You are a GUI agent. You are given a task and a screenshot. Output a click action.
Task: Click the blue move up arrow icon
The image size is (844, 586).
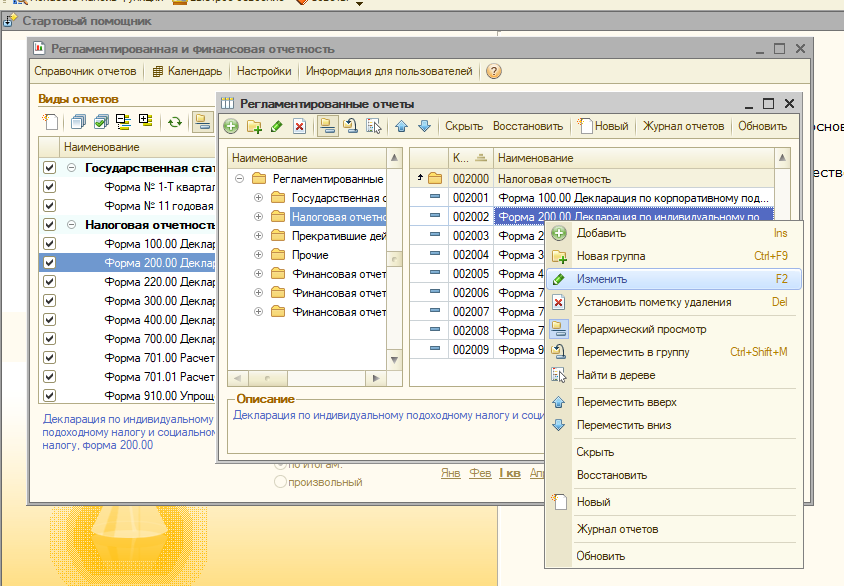(401, 126)
